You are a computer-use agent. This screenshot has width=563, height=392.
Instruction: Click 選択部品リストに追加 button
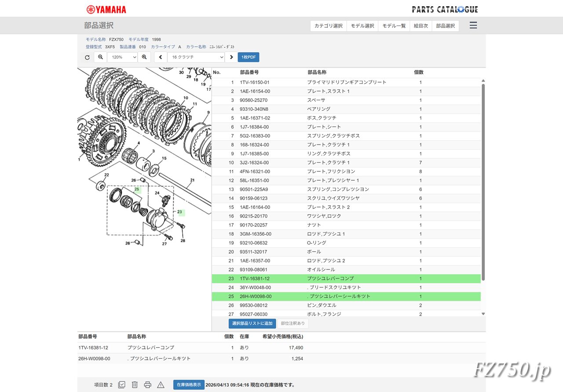[252, 323]
